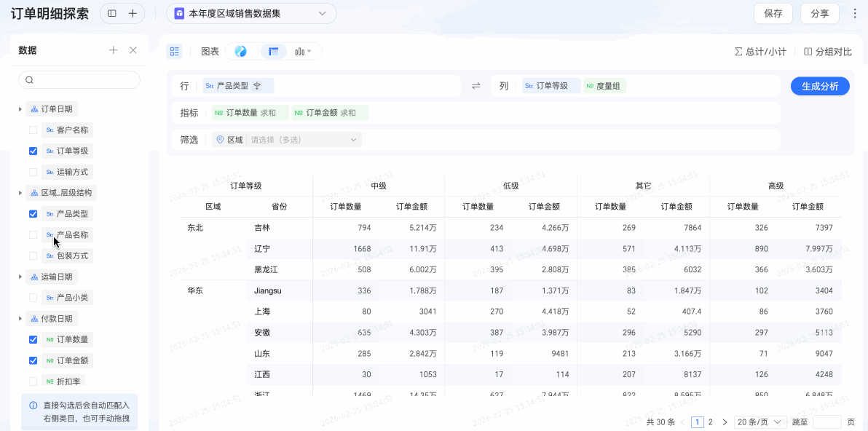Click the 高级 column header

776,186
